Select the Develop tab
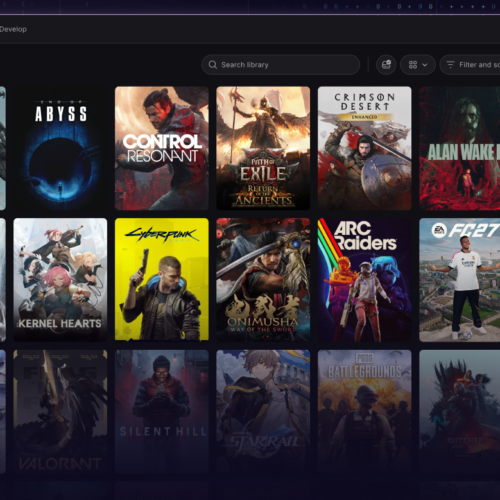This screenshot has width=500, height=500. (x=13, y=29)
